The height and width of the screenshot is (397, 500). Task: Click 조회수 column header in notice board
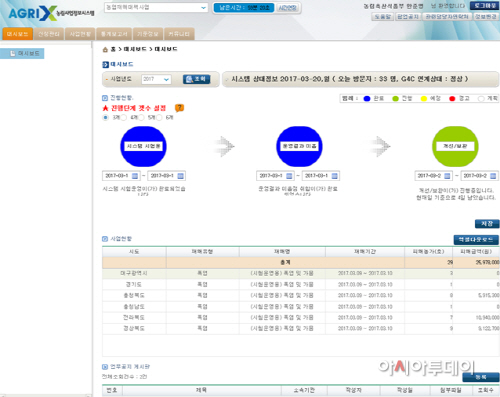486,390
